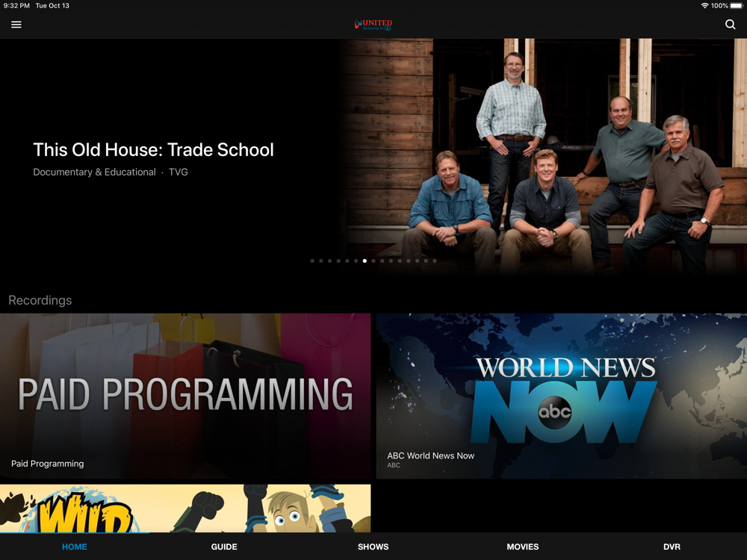The height and width of the screenshot is (560, 747).
Task: Tap the Recordings section header
Action: tap(40, 300)
